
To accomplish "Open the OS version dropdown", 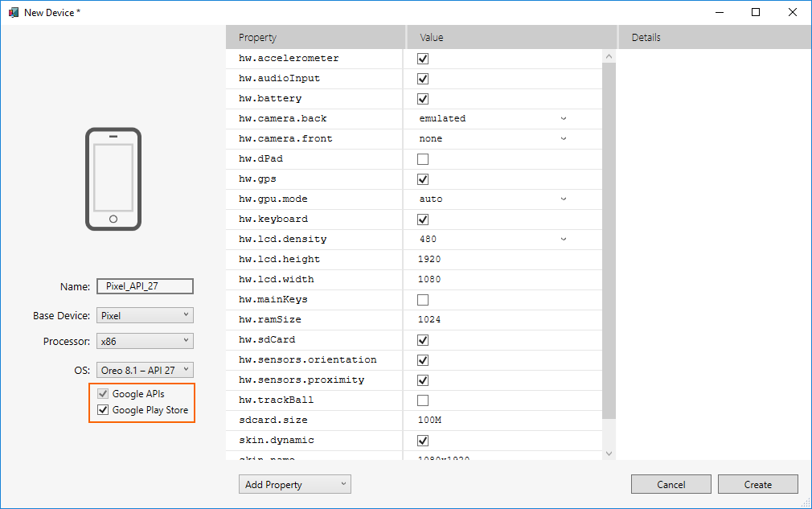I will pyautogui.click(x=145, y=371).
